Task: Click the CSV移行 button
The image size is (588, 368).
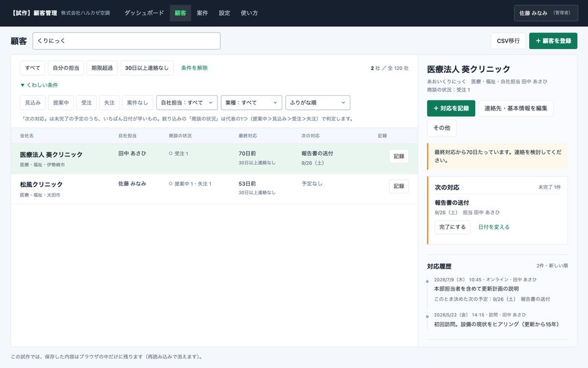Action: click(x=508, y=41)
